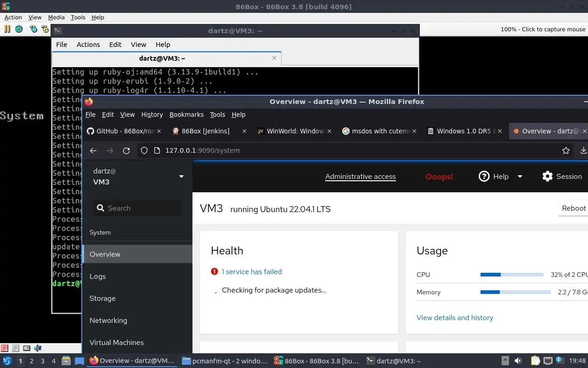The width and height of the screenshot is (588, 368).
Task: Expand the dartz@VM3 host selector dropdown
Action: point(181,177)
